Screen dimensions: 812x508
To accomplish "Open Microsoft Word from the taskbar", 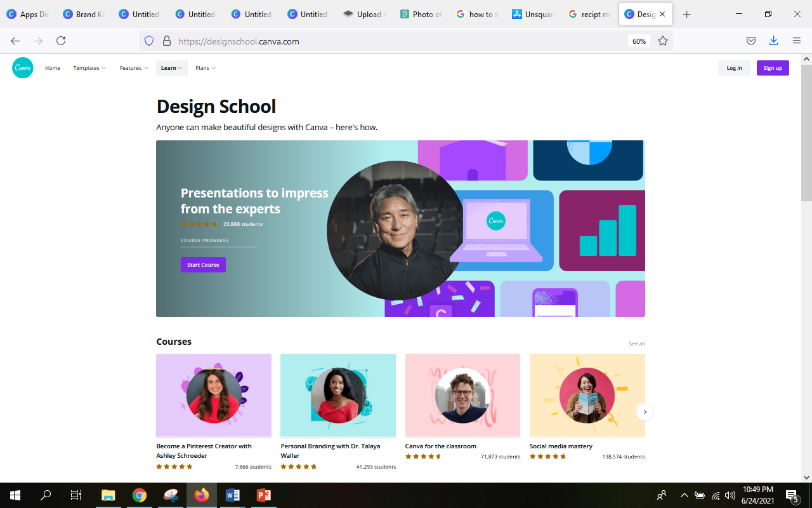I will [233, 495].
